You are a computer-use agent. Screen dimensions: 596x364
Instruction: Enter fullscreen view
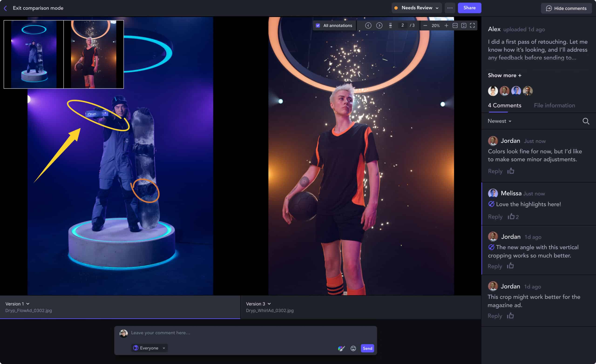(472, 25)
